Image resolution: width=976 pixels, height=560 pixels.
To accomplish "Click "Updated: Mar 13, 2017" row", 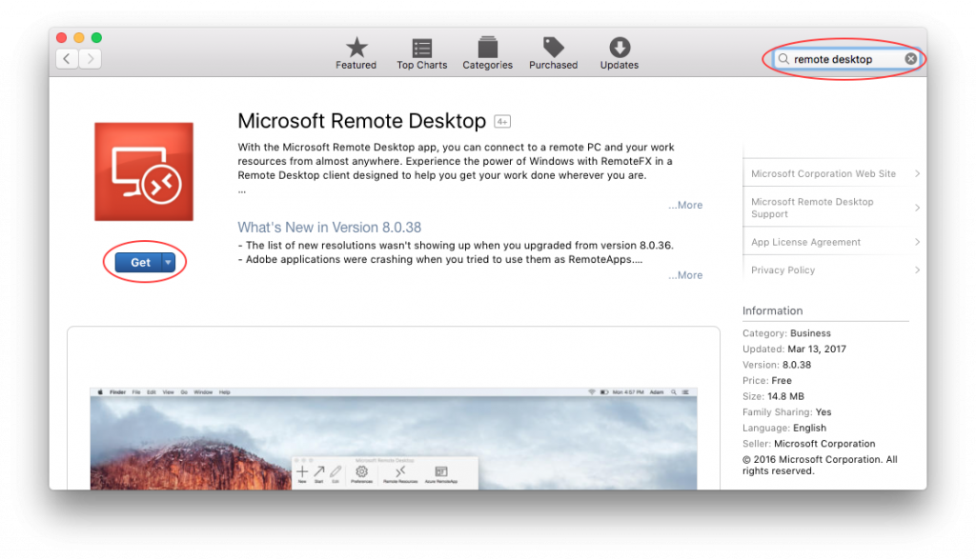I will (x=794, y=350).
